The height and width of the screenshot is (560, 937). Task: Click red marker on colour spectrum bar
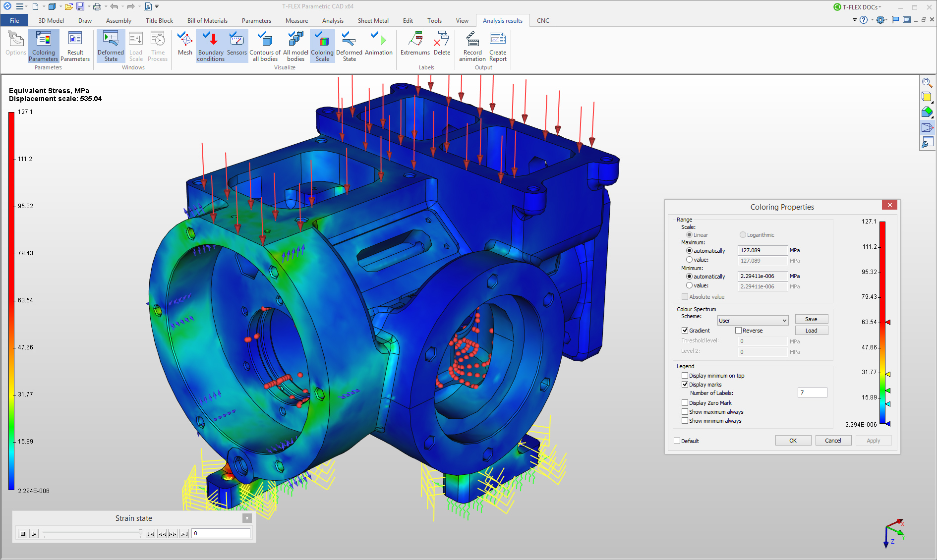pyautogui.click(x=888, y=322)
